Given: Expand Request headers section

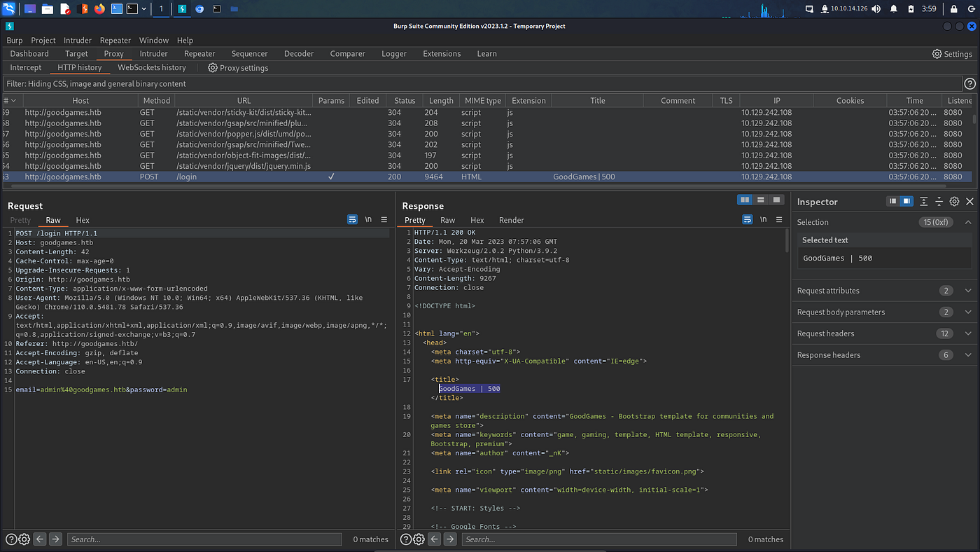Looking at the screenshot, I should tap(968, 333).
